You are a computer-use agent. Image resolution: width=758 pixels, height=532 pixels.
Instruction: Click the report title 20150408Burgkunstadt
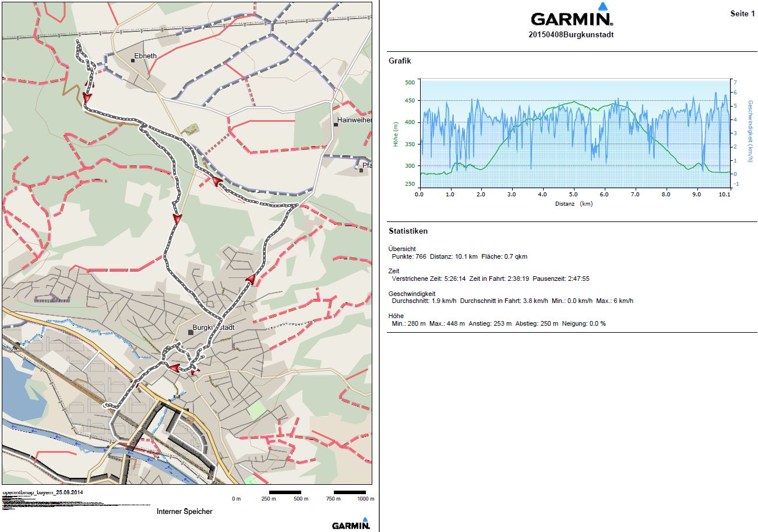coord(570,35)
